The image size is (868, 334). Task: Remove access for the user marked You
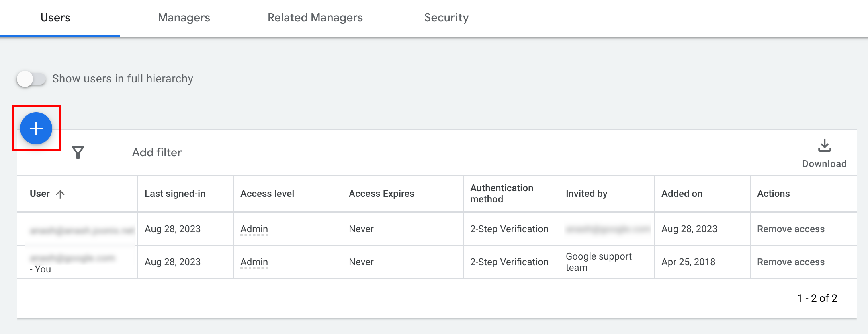pos(790,262)
